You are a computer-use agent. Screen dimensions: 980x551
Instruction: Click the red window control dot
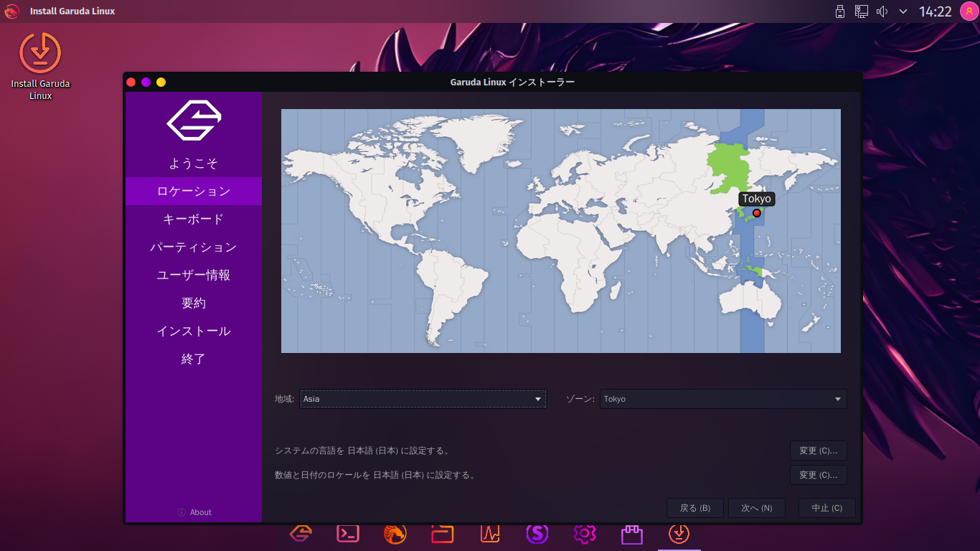click(x=131, y=82)
